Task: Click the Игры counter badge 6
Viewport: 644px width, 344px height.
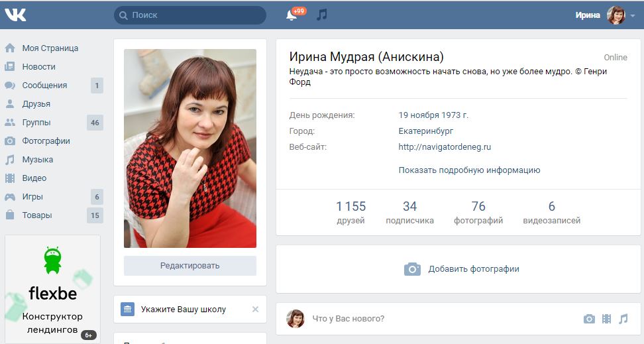Action: 97,197
